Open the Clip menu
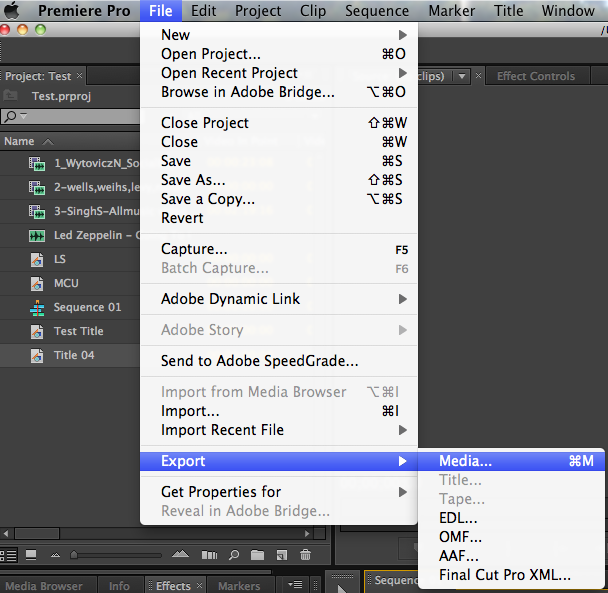This screenshot has width=608, height=593. [x=313, y=11]
